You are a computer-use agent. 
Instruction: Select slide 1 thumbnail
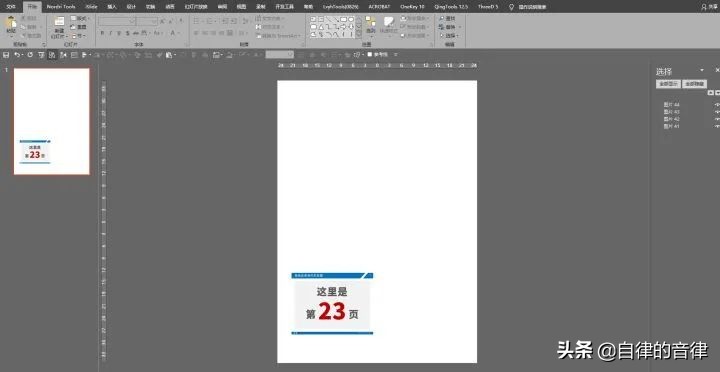click(x=51, y=122)
